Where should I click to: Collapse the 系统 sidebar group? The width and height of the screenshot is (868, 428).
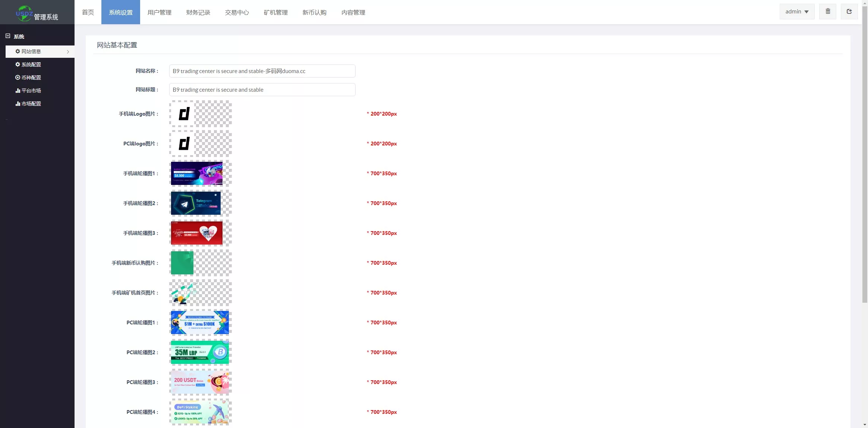tap(8, 36)
